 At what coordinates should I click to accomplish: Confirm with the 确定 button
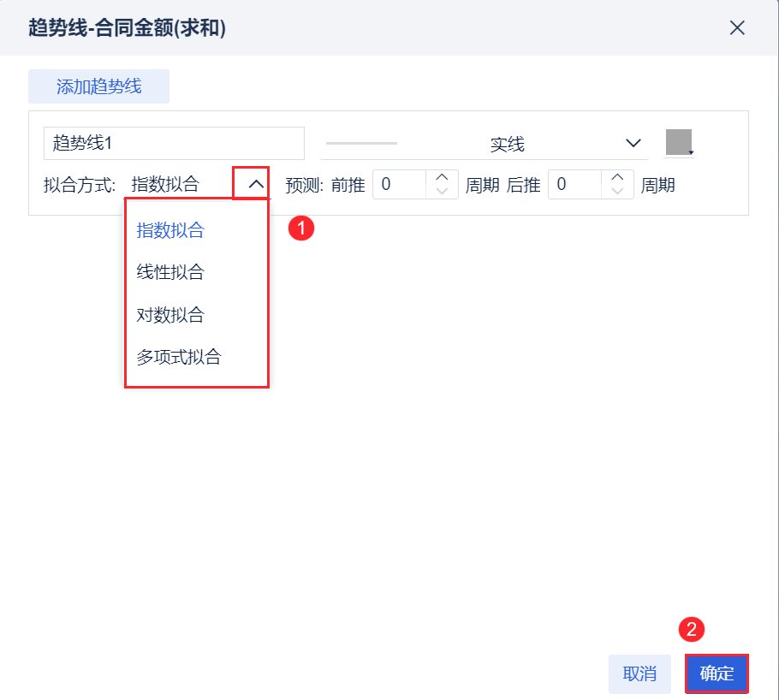point(717,673)
